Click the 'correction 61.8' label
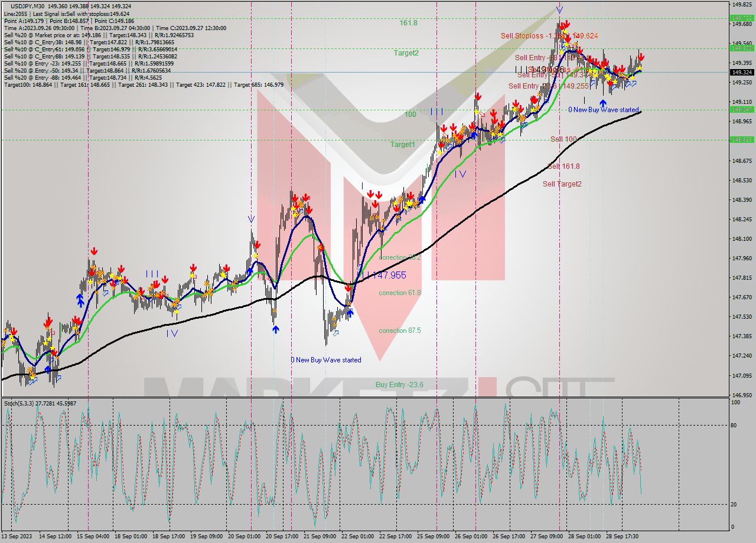The width and height of the screenshot is (756, 543). [x=400, y=293]
